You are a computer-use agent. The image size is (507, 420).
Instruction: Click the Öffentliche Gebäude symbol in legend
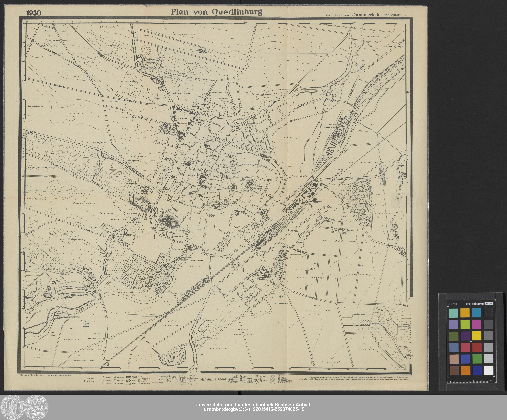128,377
